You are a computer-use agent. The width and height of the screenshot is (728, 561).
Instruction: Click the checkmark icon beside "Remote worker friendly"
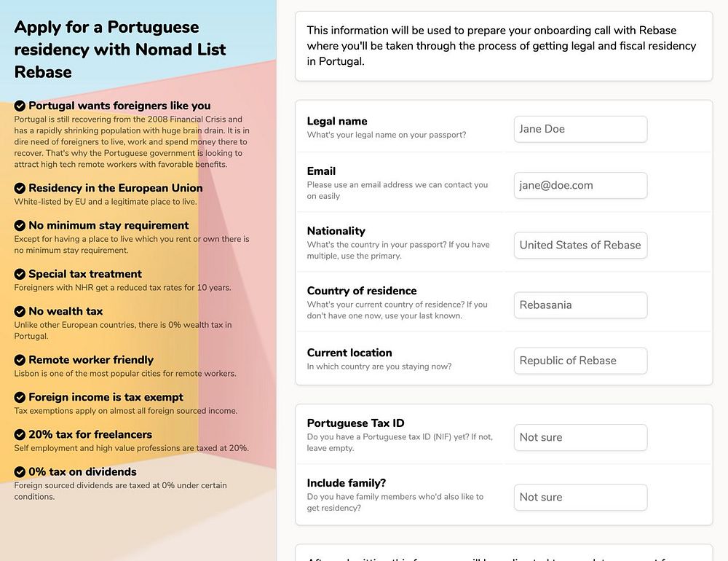pos(20,360)
